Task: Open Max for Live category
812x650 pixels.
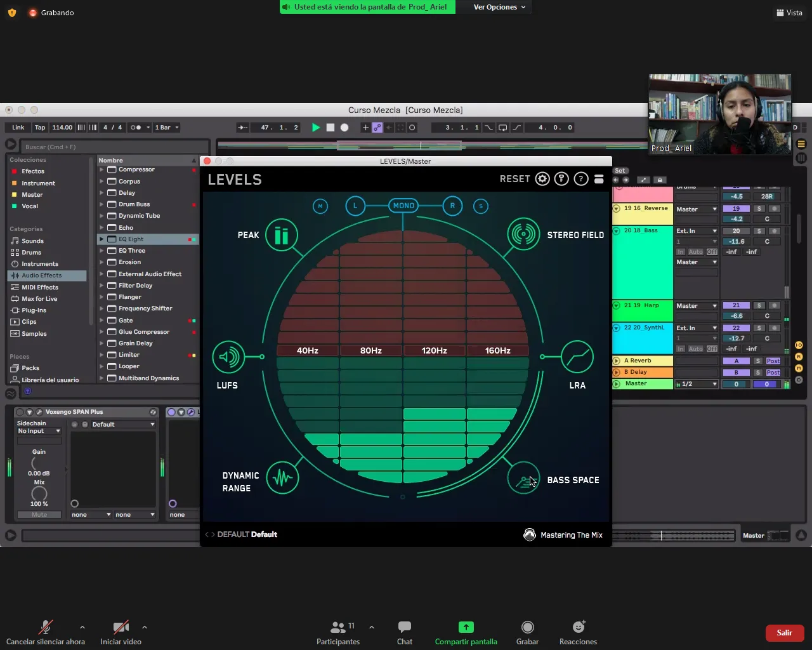Action: (39, 299)
